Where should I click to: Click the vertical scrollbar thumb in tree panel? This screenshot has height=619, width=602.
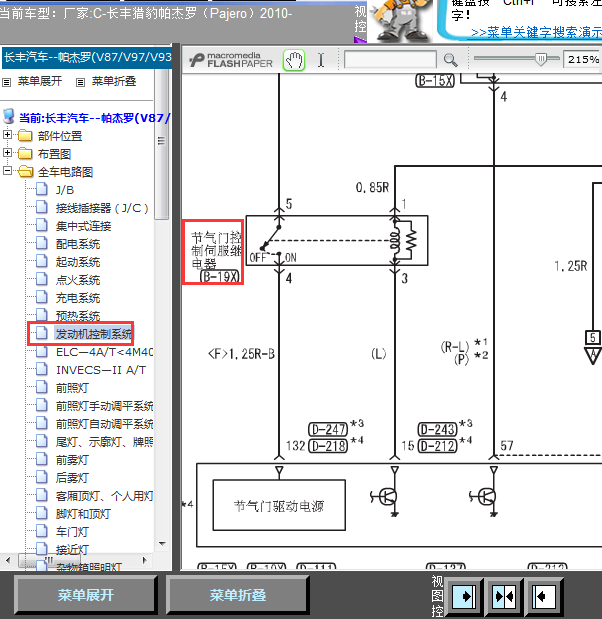tap(161, 144)
